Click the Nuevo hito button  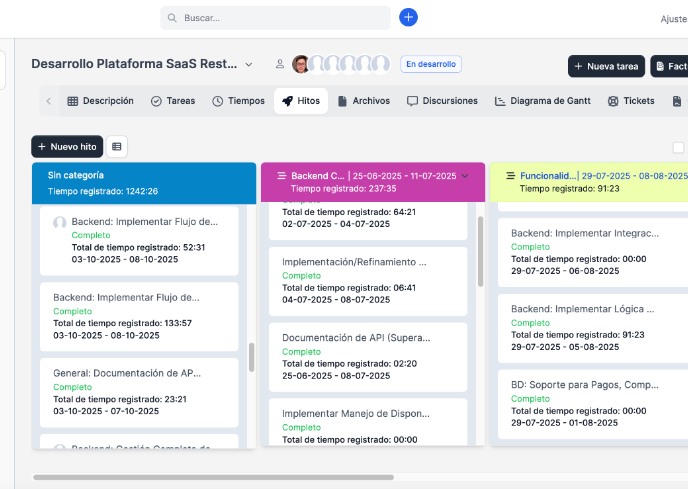click(67, 147)
